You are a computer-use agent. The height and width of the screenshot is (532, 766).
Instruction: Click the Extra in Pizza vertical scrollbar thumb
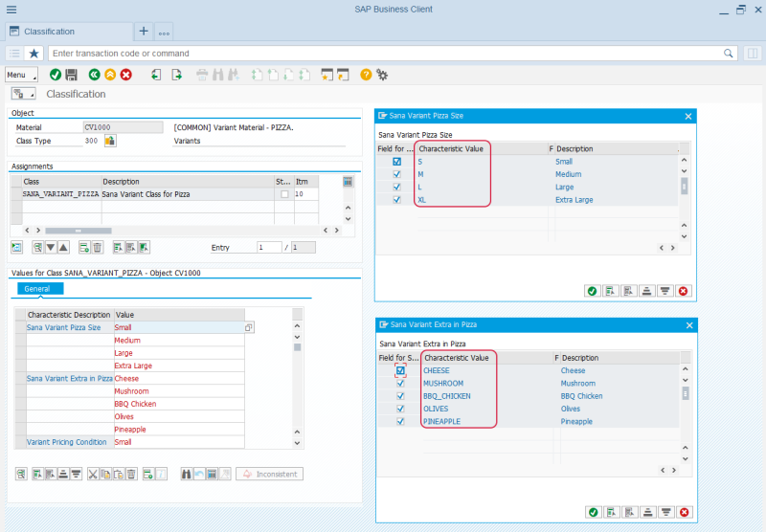pyautogui.click(x=686, y=393)
